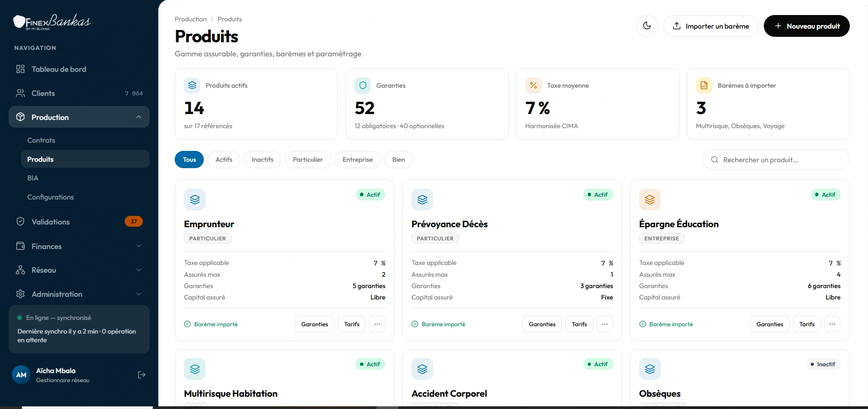Open Tarifs for Emprunteur
The height and width of the screenshot is (409, 868).
pyautogui.click(x=352, y=324)
